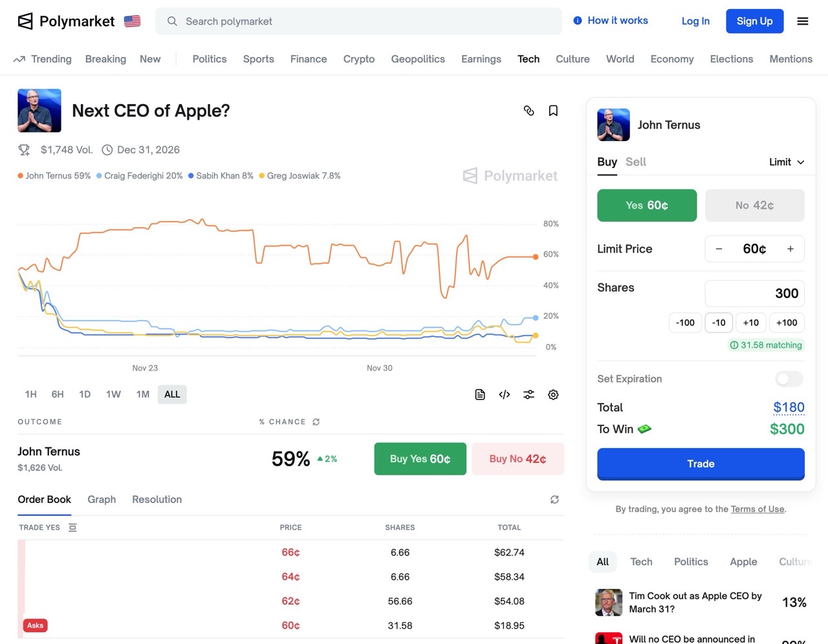Select the Yes 60¢ outcome option
The width and height of the screenshot is (828, 644).
[647, 206]
